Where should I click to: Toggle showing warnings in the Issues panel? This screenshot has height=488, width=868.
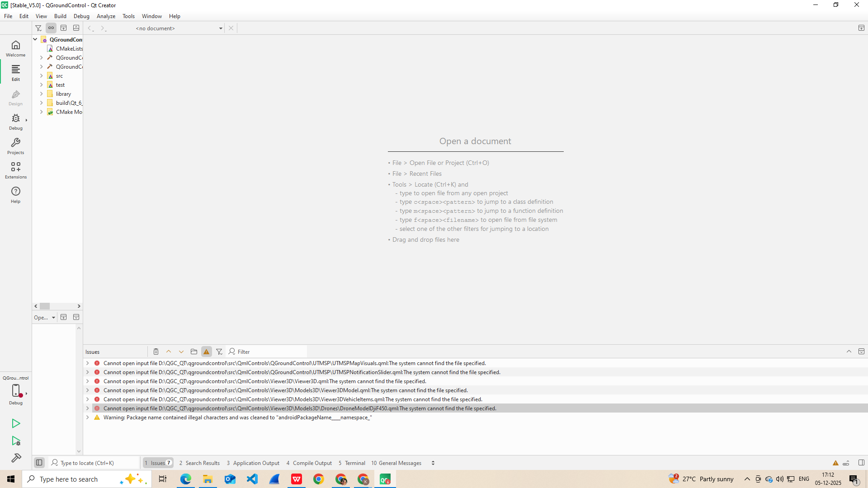pos(207,351)
